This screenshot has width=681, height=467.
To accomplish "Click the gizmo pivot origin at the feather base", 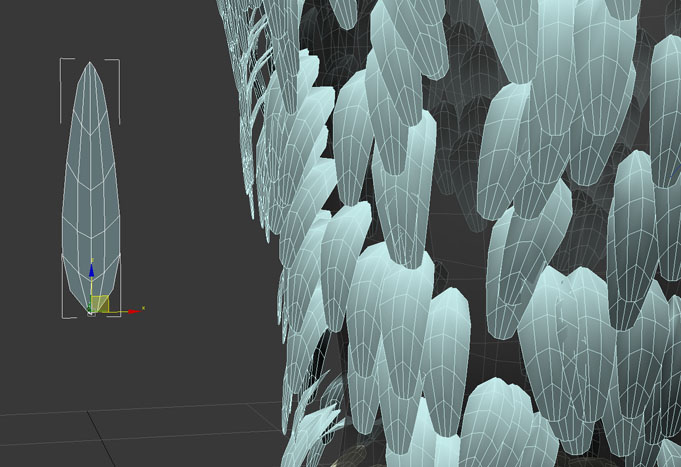I will click(x=92, y=312).
